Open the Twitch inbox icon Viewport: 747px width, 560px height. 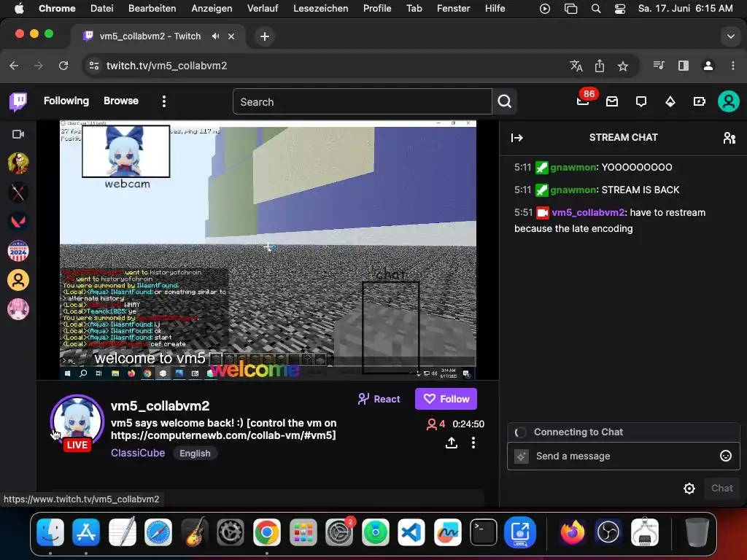[612, 101]
